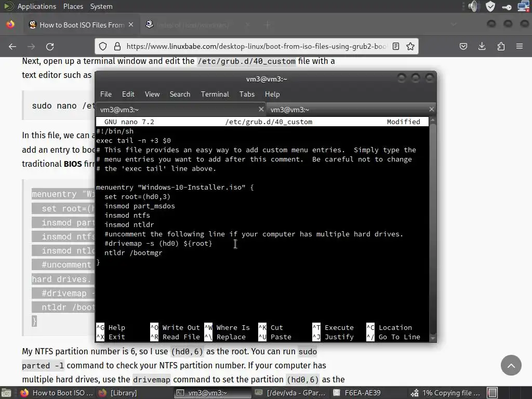Click the padlock site info icon
Image resolution: width=532 pixels, height=399 pixels.
(117, 46)
